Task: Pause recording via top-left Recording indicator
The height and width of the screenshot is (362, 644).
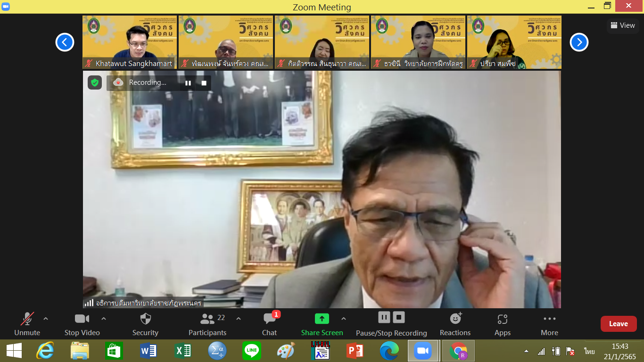Action: point(188,83)
